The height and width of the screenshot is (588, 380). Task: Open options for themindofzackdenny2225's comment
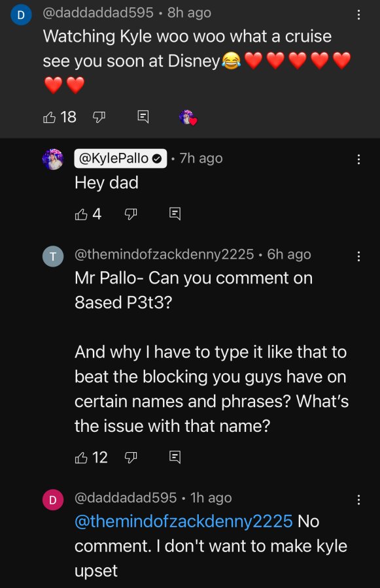click(359, 257)
